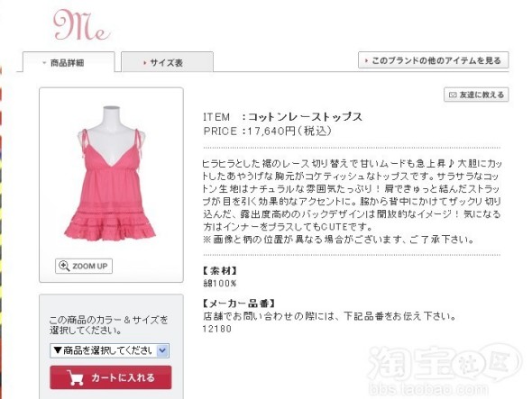Click the ZOOM UP button
Image resolution: width=532 pixels, height=399 pixels.
pyautogui.click(x=84, y=266)
